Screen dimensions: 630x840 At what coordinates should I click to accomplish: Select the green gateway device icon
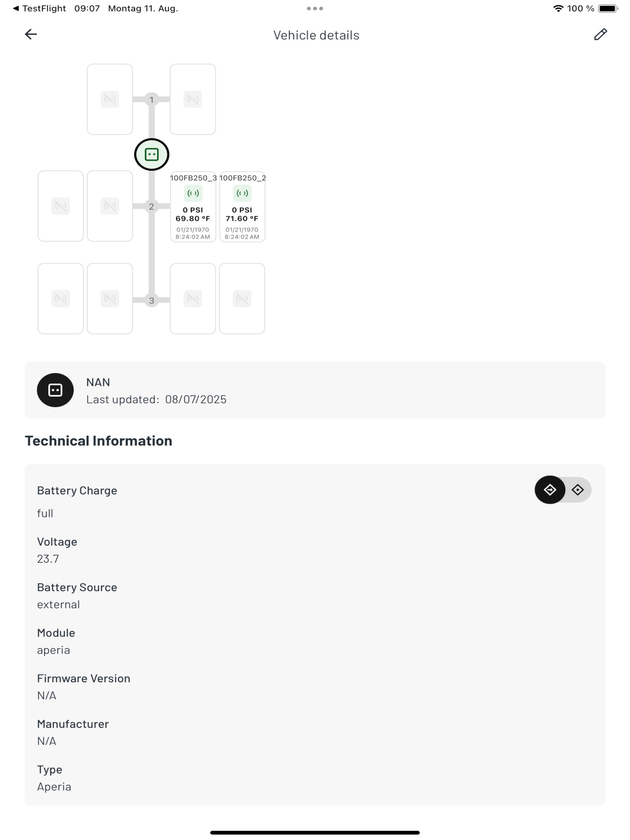tap(151, 154)
